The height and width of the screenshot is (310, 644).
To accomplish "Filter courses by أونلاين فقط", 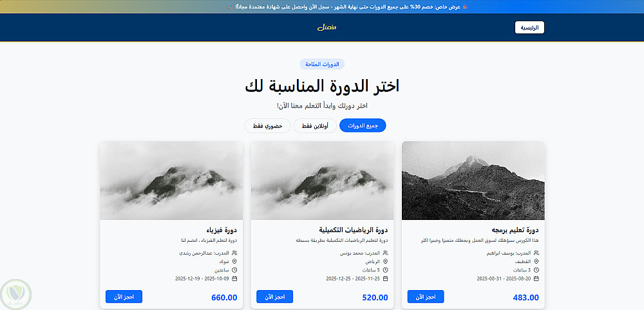I will [x=315, y=125].
